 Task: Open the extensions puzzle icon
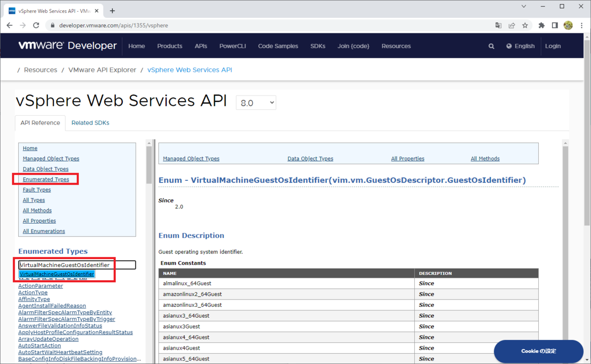(542, 25)
